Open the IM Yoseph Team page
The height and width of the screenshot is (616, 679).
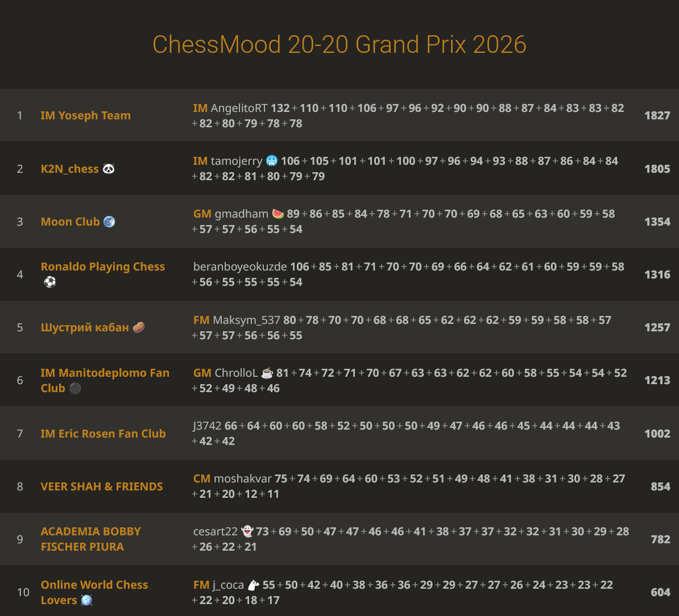pos(85,115)
